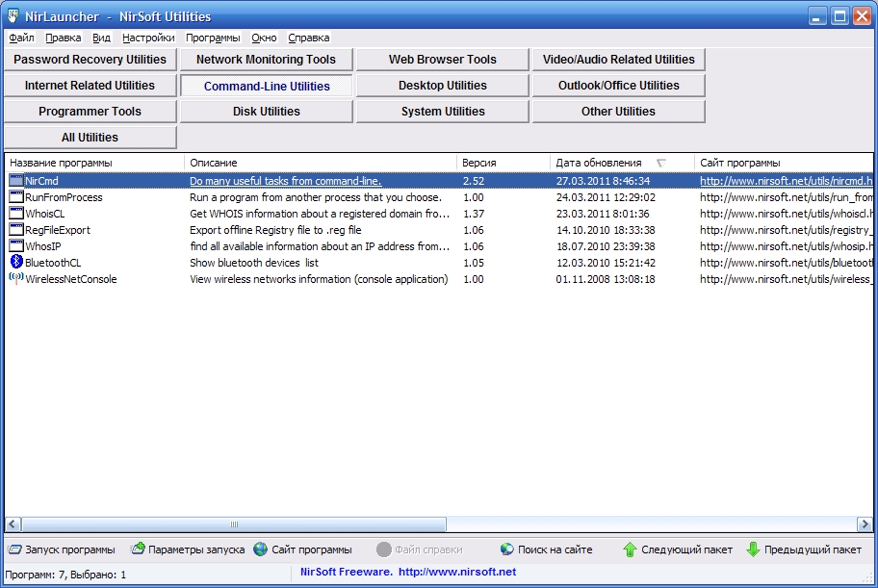Switch to Internet Related Utilities

pos(90,85)
